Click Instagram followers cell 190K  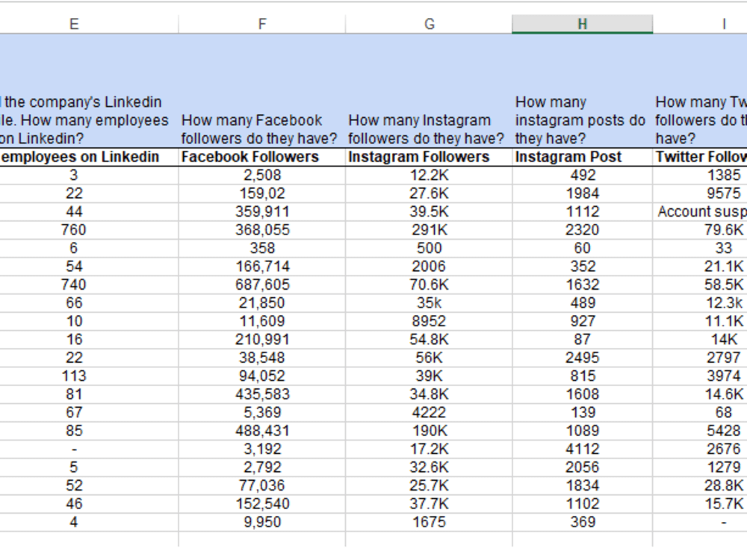(429, 431)
